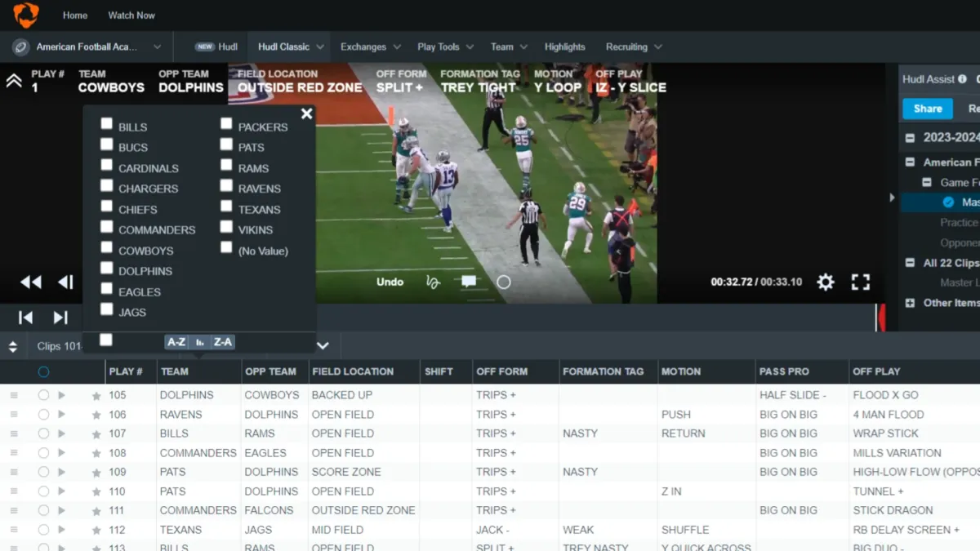Check the COWBOYS filter checkbox
The height and width of the screenshot is (551, 980).
[x=107, y=247]
